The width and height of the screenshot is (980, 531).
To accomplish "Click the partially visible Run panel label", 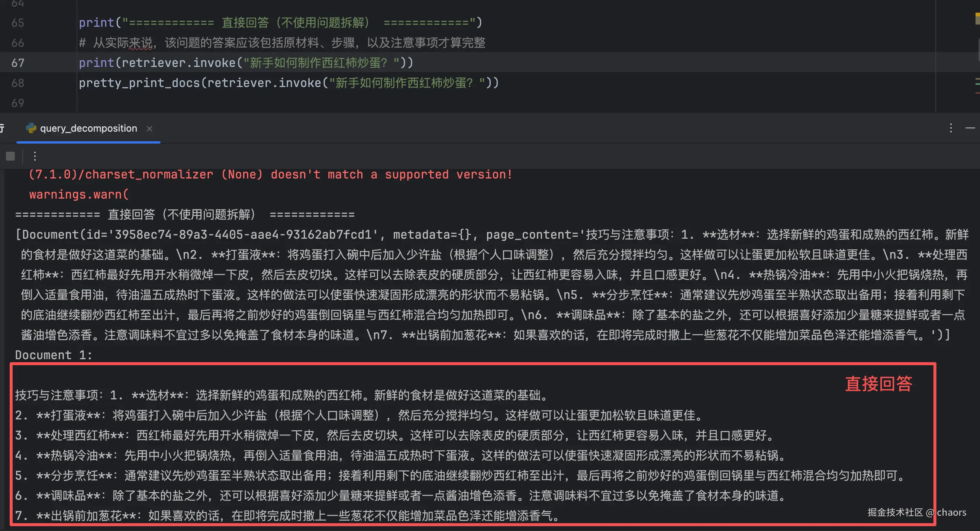I will point(2,128).
